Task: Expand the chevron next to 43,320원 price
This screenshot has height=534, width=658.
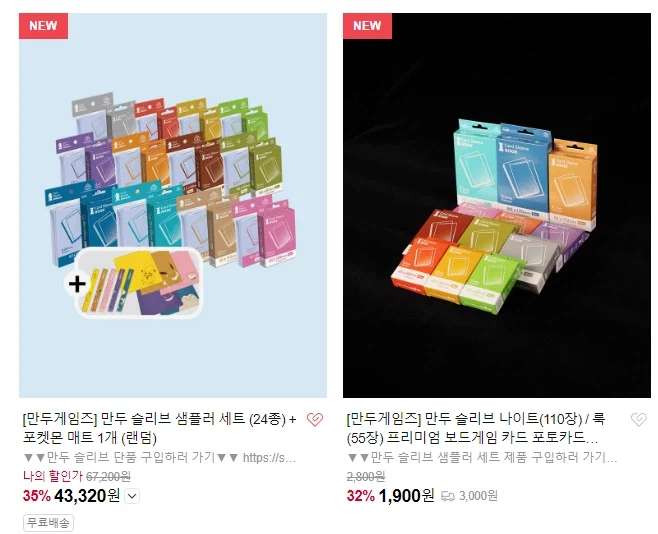Action: coord(132,496)
